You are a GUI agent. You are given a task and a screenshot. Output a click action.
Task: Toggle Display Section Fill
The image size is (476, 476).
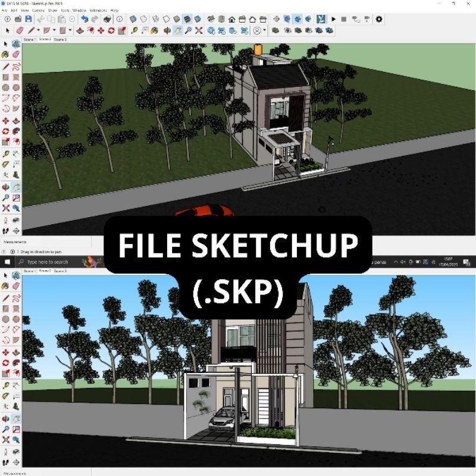308,19
